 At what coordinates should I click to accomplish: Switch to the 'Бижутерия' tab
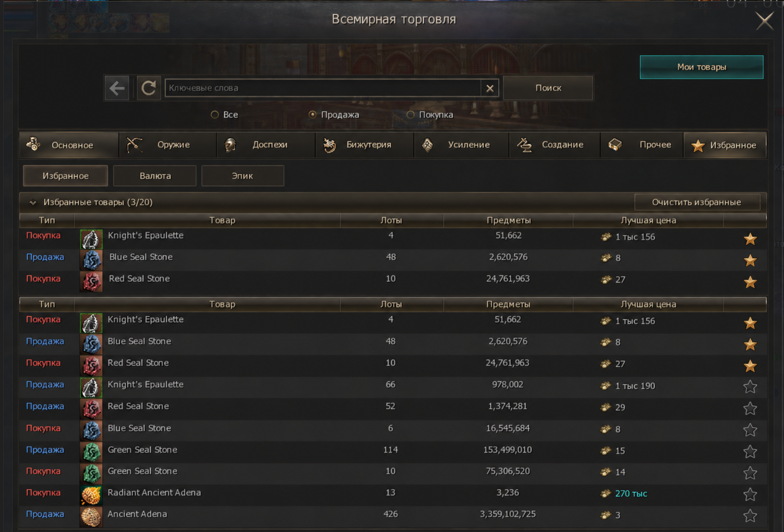(x=364, y=145)
